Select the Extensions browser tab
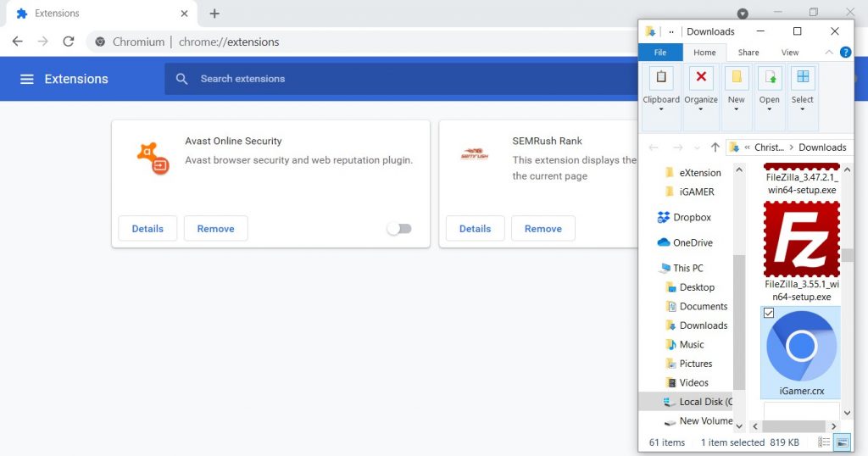This screenshot has height=456, width=868. click(100, 14)
